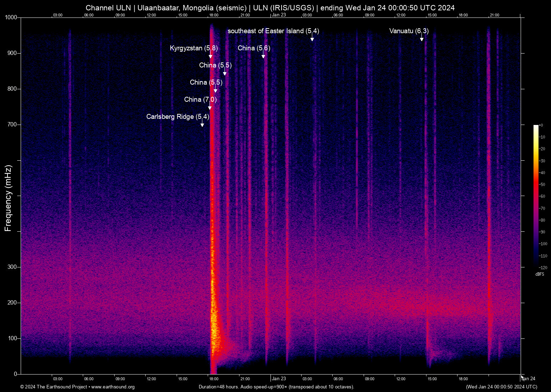Image resolution: width=551 pixels, height=392 pixels.
Task: Click the arrow below southeast of Easter Island
Action: (x=312, y=39)
